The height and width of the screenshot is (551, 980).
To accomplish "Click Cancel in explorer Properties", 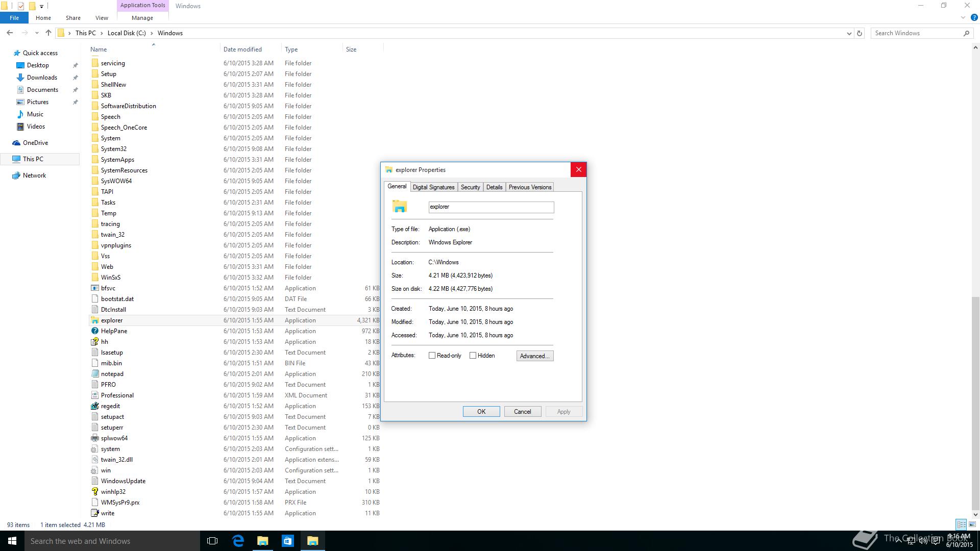I will point(523,412).
